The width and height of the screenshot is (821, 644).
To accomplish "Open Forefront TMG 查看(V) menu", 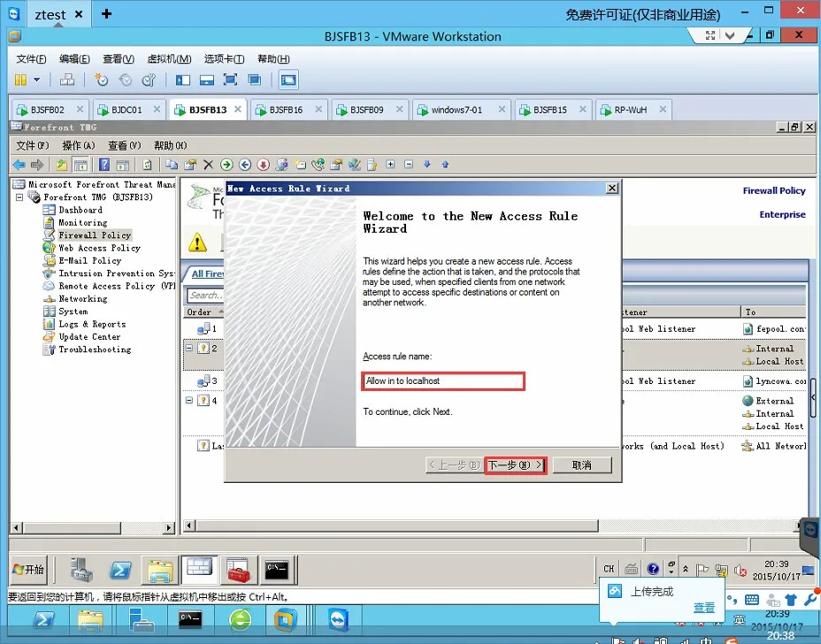I will (125, 146).
